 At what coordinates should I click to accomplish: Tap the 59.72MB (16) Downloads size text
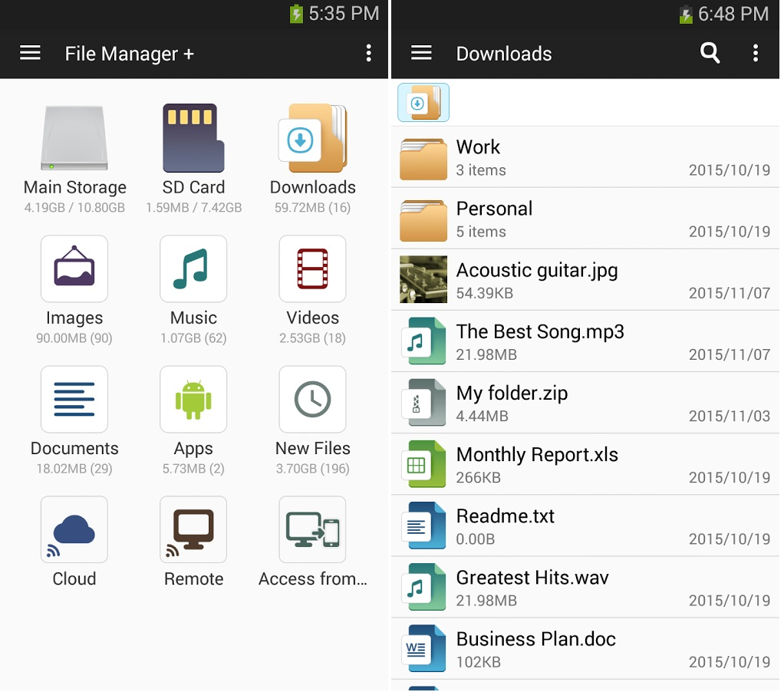coord(312,207)
